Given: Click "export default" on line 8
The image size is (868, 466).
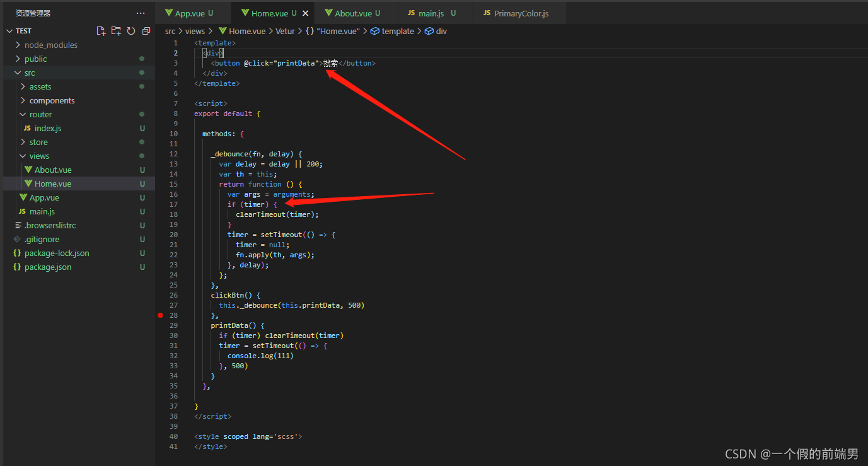Looking at the screenshot, I should tap(223, 114).
